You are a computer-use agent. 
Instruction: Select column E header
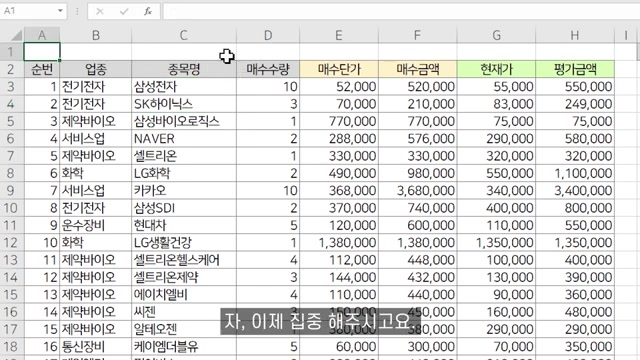[x=339, y=36]
